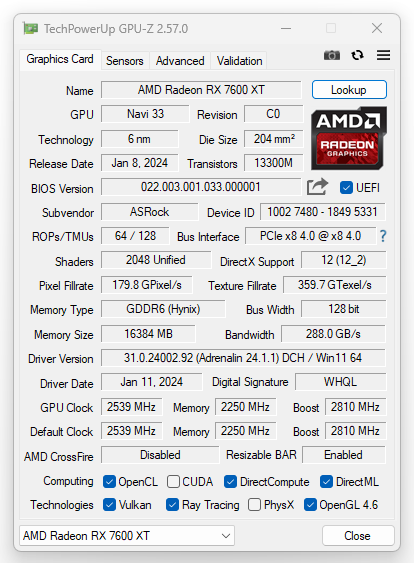Toggle the PhysX checkbox
414x563 pixels.
click(254, 505)
